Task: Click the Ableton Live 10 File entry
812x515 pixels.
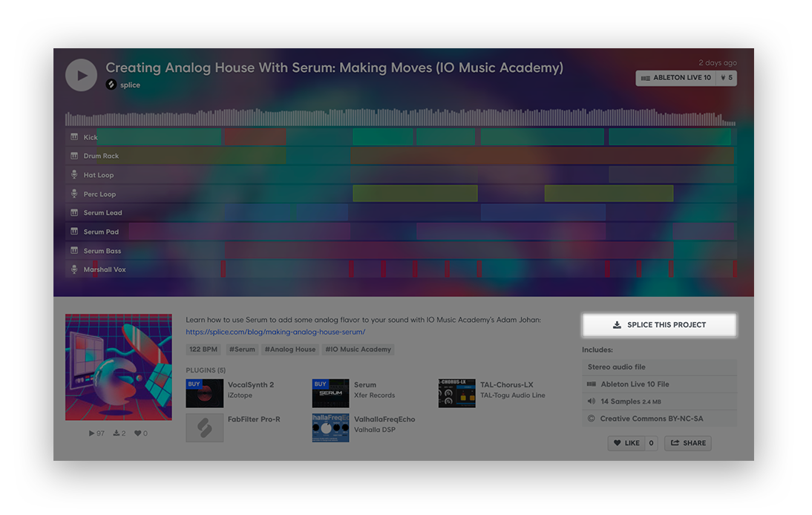Action: [659, 384]
